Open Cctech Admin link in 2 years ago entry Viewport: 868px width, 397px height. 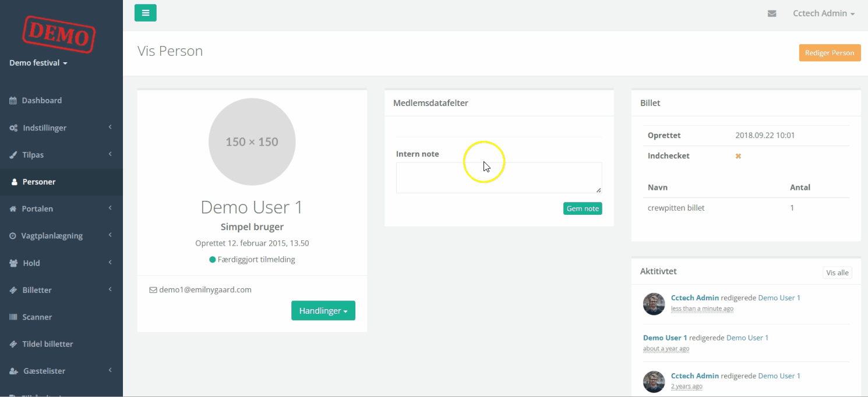click(695, 375)
